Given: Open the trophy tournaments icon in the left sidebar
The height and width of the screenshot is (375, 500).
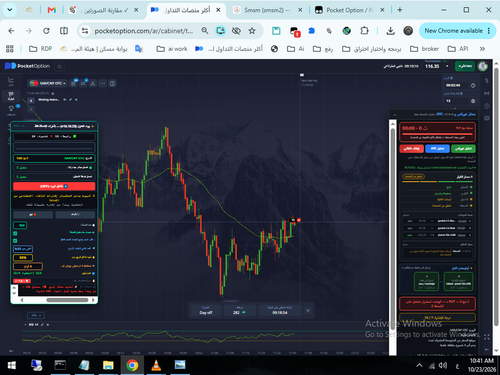Looking at the screenshot, I should coord(11,109).
